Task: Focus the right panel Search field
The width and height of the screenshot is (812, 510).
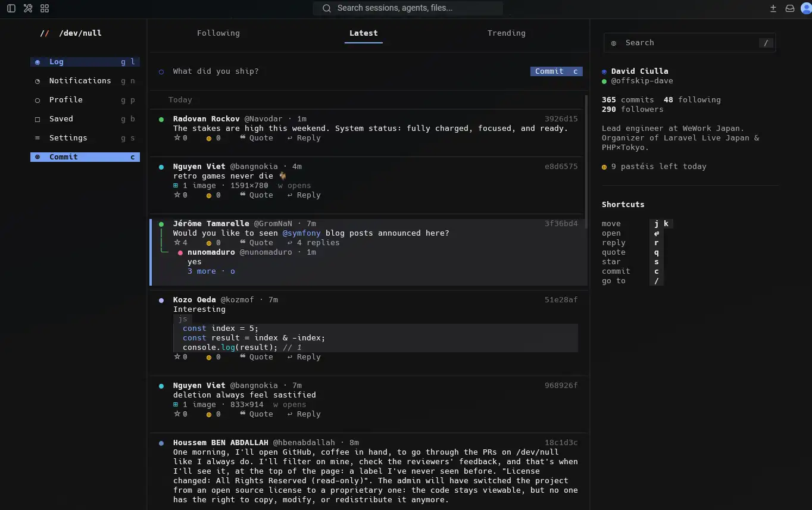Action: (x=689, y=43)
